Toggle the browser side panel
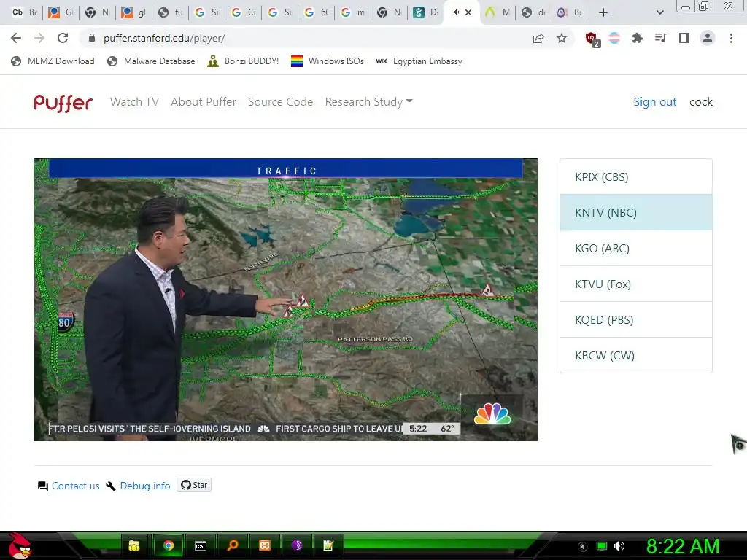Screen dimensions: 747x560 (684, 38)
